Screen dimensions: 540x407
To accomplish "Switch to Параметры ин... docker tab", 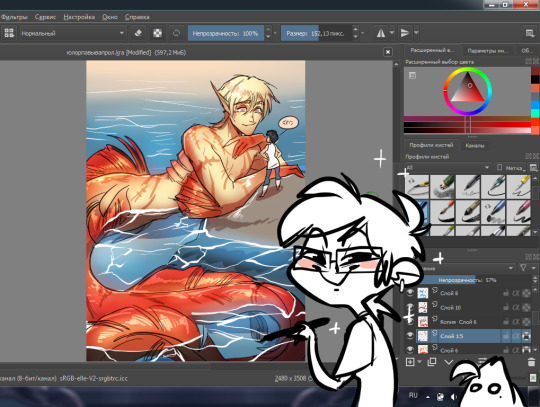I will pos(488,51).
